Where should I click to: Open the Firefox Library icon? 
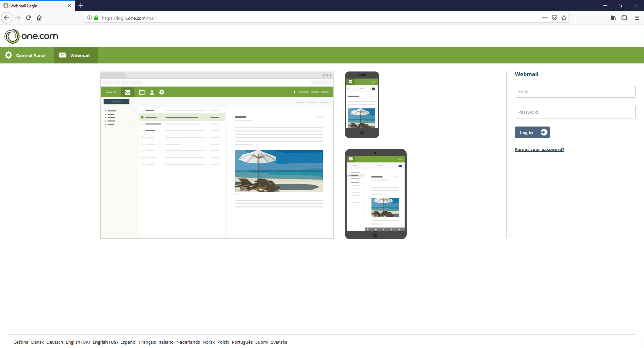pyautogui.click(x=614, y=18)
